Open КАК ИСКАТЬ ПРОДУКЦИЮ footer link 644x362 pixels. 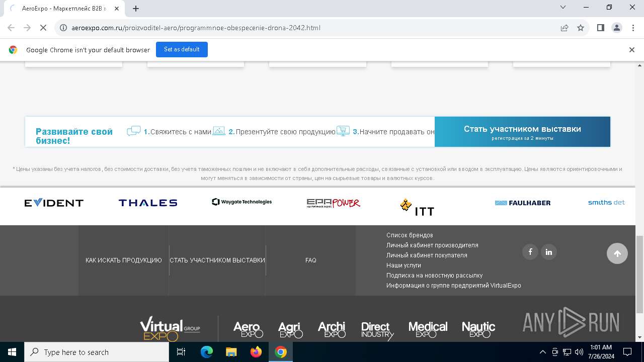pos(124,260)
